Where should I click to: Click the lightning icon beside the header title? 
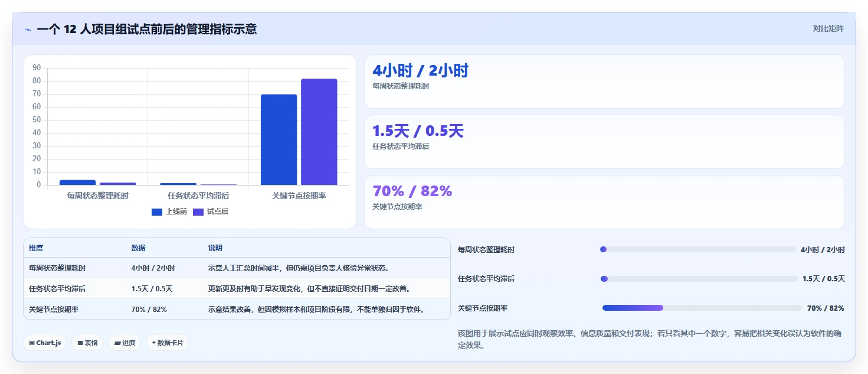pos(28,30)
